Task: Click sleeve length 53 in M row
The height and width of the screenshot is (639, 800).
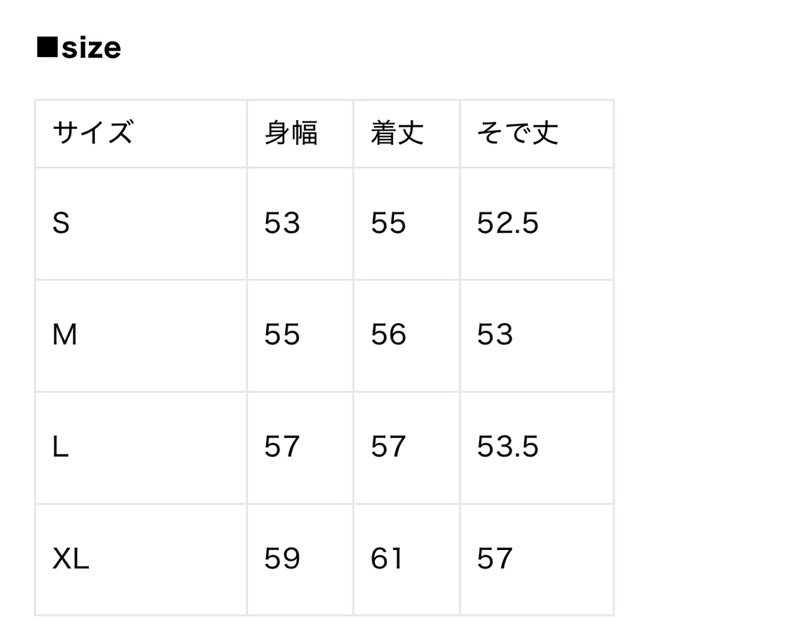Action: (495, 334)
